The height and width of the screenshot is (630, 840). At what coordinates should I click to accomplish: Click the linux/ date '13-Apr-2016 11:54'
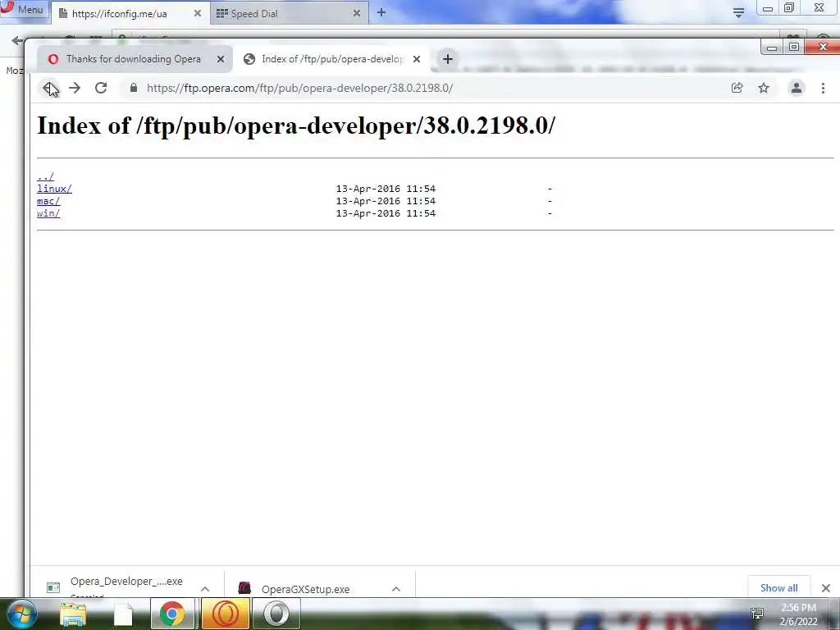[x=386, y=189]
